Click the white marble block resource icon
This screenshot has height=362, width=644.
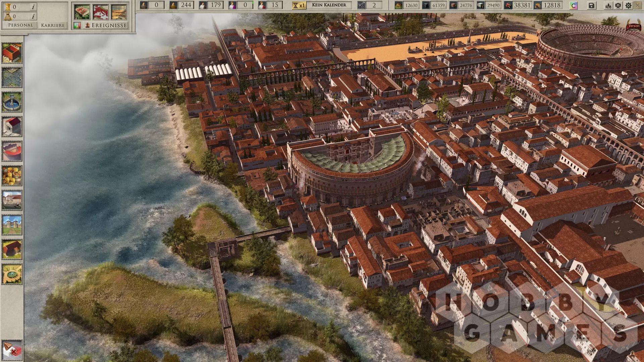(x=480, y=5)
